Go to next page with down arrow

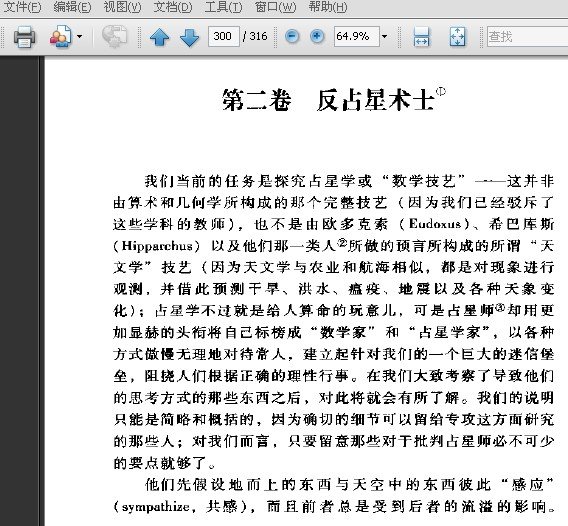189,37
